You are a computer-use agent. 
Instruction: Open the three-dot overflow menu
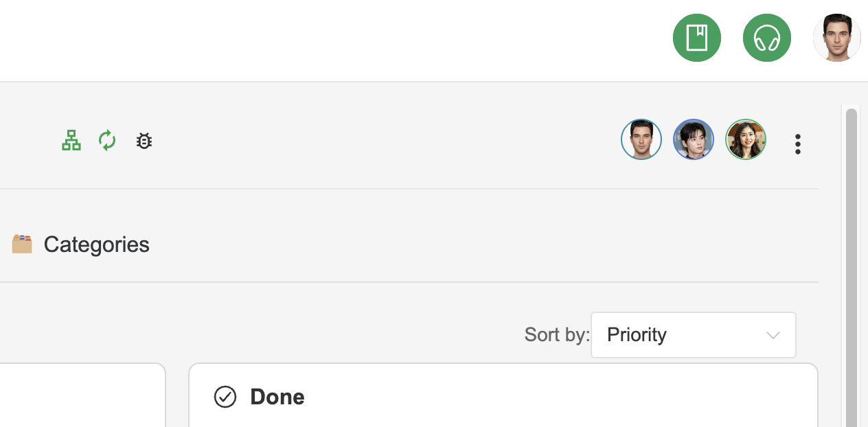coord(797,144)
